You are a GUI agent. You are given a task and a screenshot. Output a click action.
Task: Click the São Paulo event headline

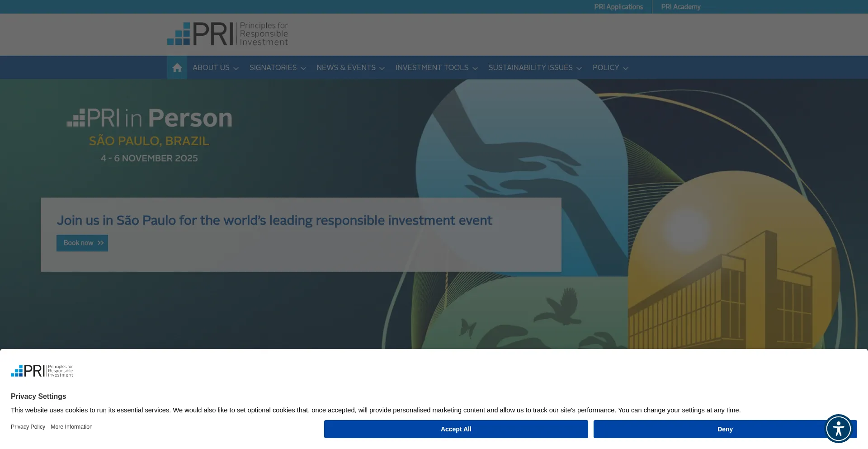click(274, 221)
